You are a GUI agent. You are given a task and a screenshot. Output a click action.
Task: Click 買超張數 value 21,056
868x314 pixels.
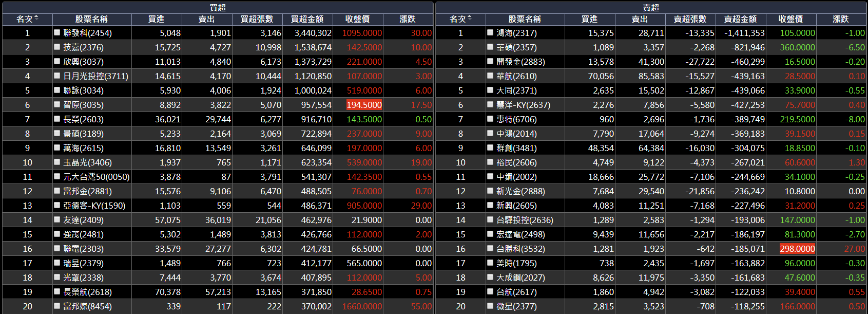pyautogui.click(x=268, y=220)
